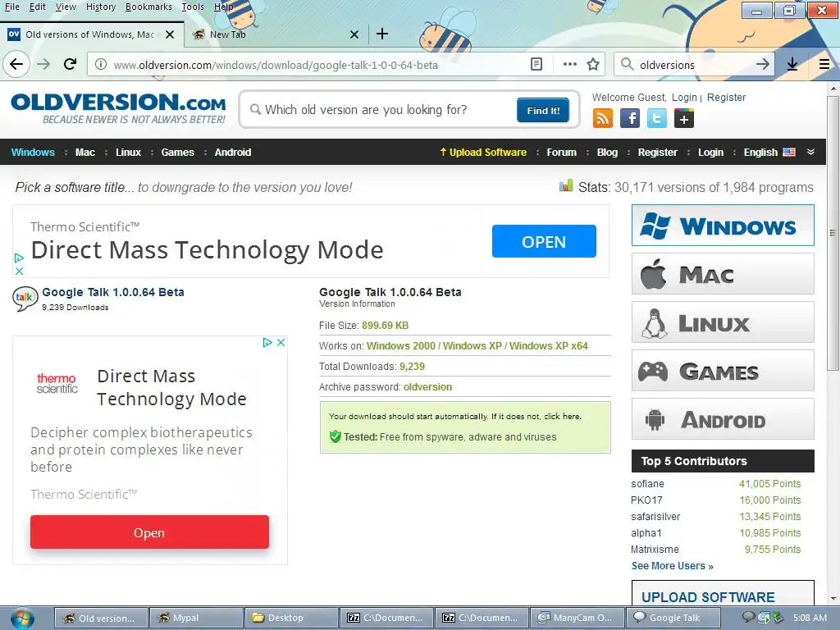Select the Linux platform banner

[x=723, y=322]
